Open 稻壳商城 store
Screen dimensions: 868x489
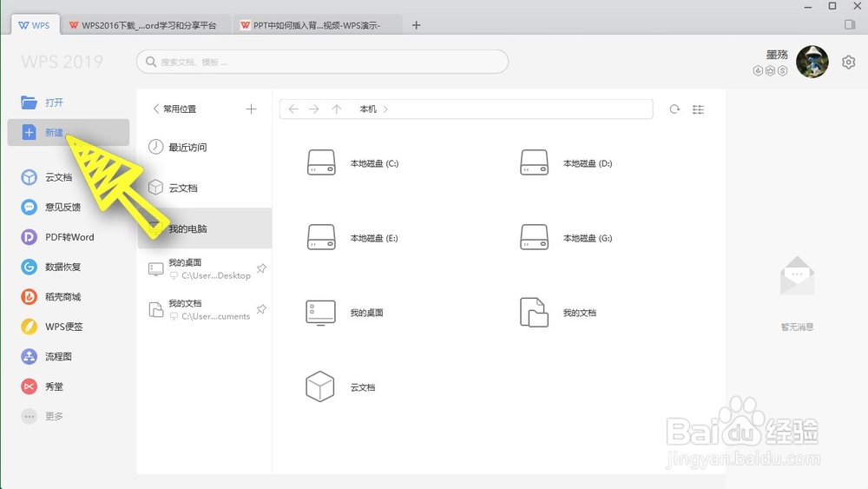point(51,297)
